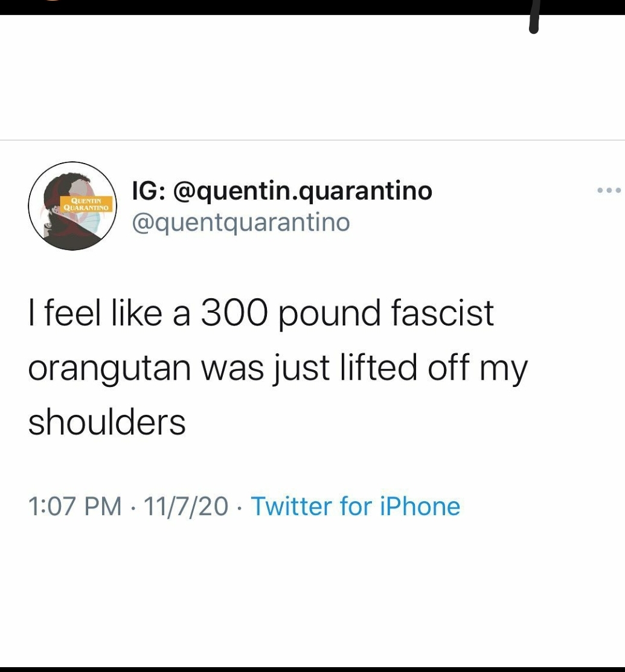Screen dimensions: 625x672
Task: Open the IG: @quentin.quarantino display name
Action: pyautogui.click(x=282, y=191)
